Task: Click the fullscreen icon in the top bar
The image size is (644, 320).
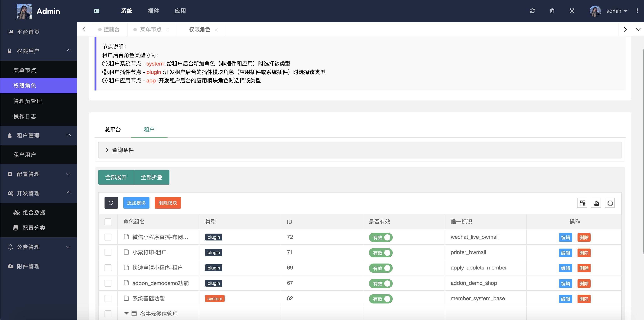Action: click(x=572, y=11)
